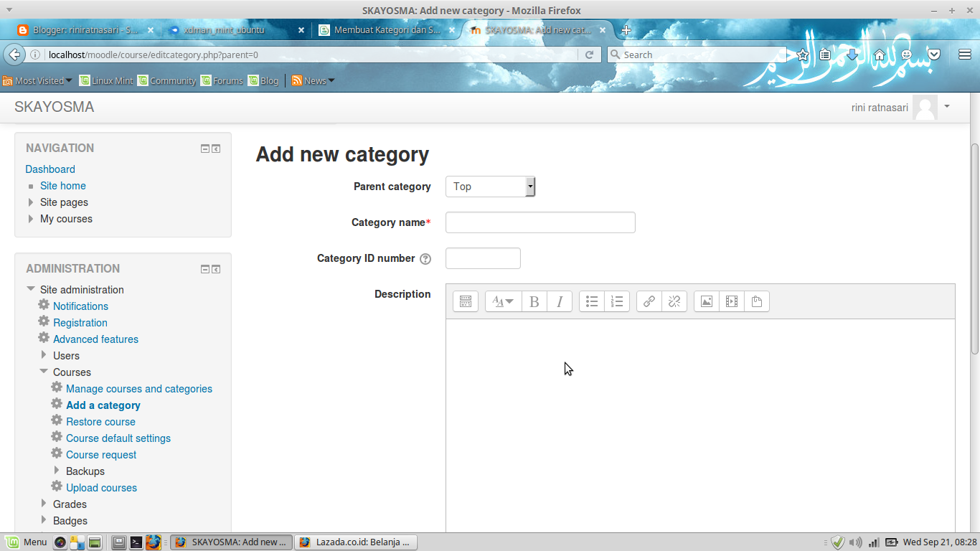The height and width of the screenshot is (551, 980).
Task: Open Upload courses link
Action: [101, 488]
